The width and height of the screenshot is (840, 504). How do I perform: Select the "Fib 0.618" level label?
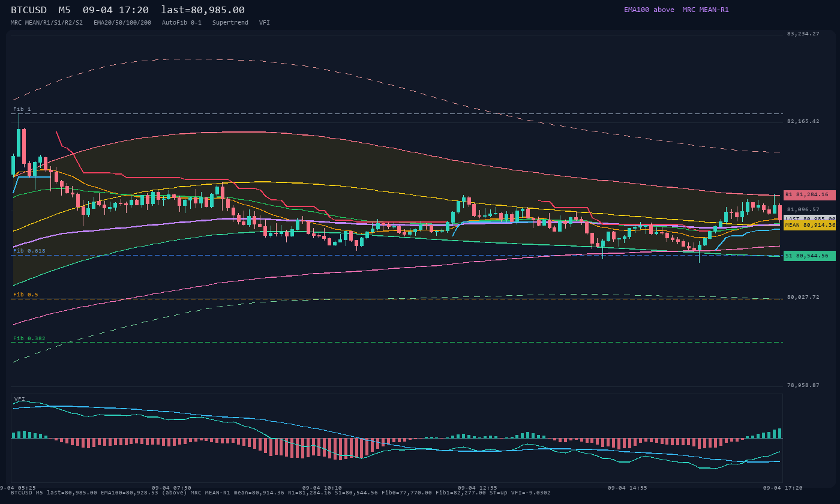coord(29,251)
